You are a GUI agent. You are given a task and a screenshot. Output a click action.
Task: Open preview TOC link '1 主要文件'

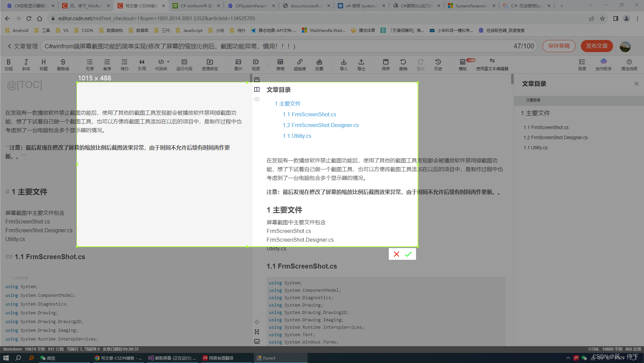point(287,104)
